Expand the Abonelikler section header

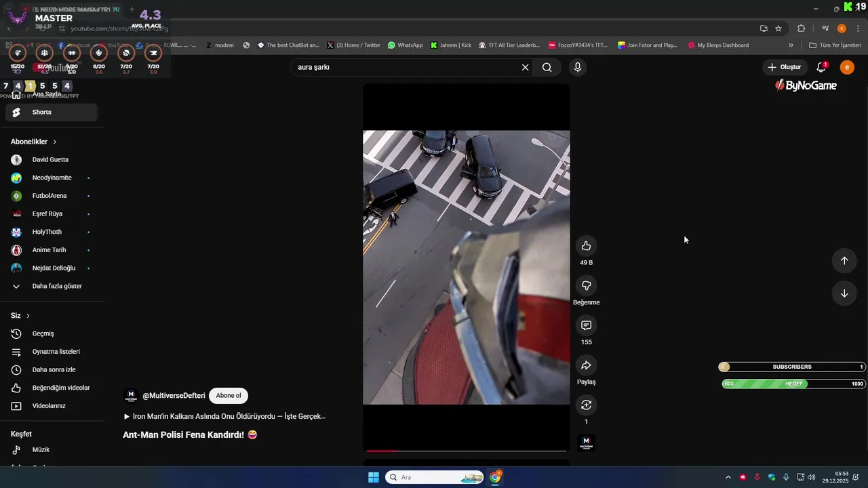[x=34, y=142]
